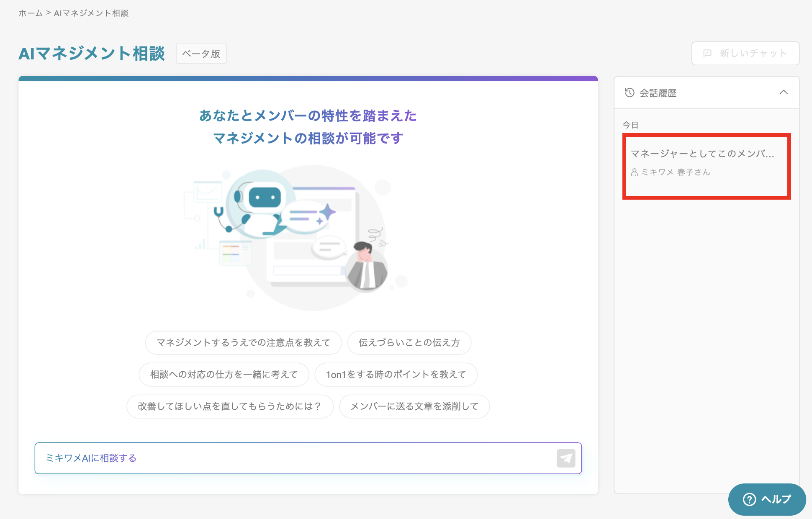Open the マネージャーとしてこのメンバ... conversation
Screen dimensions: 812x519
(x=702, y=154)
